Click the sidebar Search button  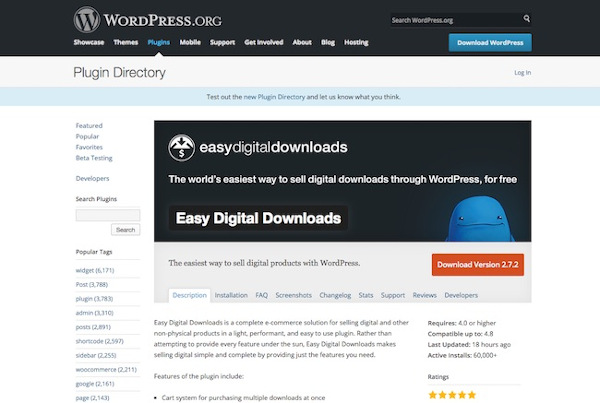click(x=126, y=230)
